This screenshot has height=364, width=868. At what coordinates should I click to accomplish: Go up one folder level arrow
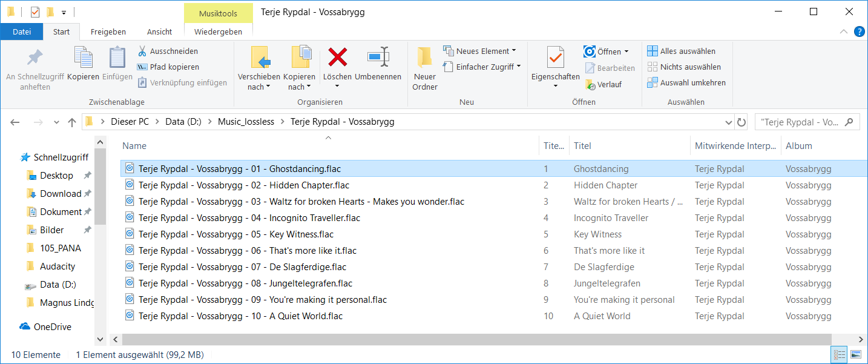point(72,122)
